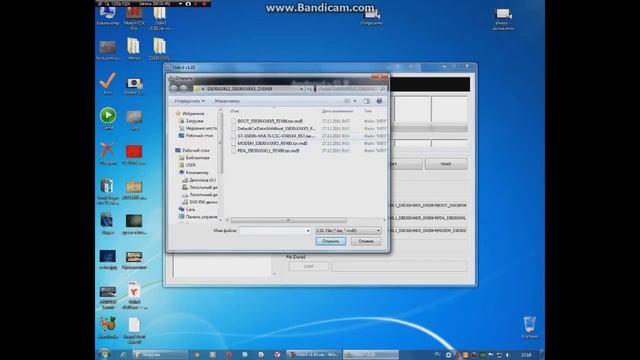The image size is (640, 360).
Task: Open the CSC file type filter dropdown
Action: [x=348, y=231]
